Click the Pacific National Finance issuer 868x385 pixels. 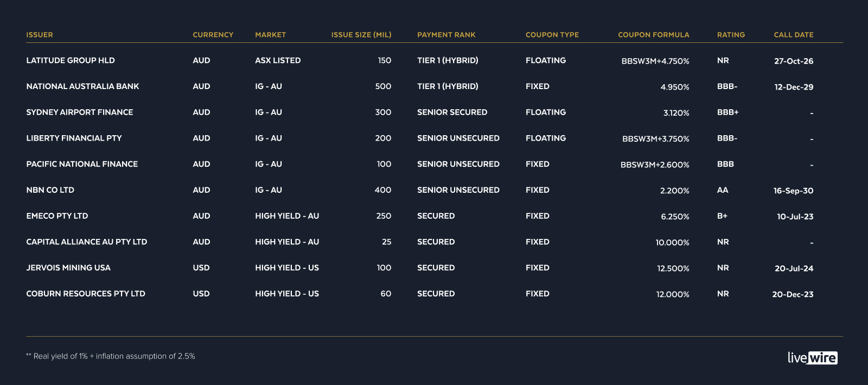(82, 164)
